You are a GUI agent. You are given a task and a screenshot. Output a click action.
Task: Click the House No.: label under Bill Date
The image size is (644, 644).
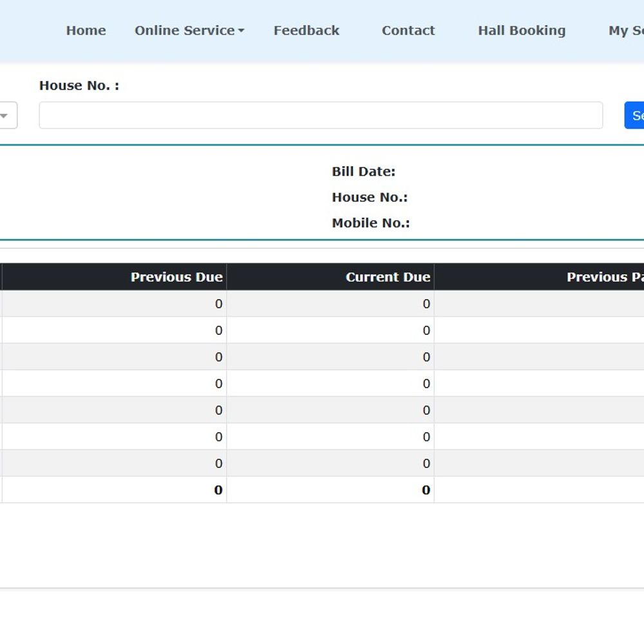[370, 198]
